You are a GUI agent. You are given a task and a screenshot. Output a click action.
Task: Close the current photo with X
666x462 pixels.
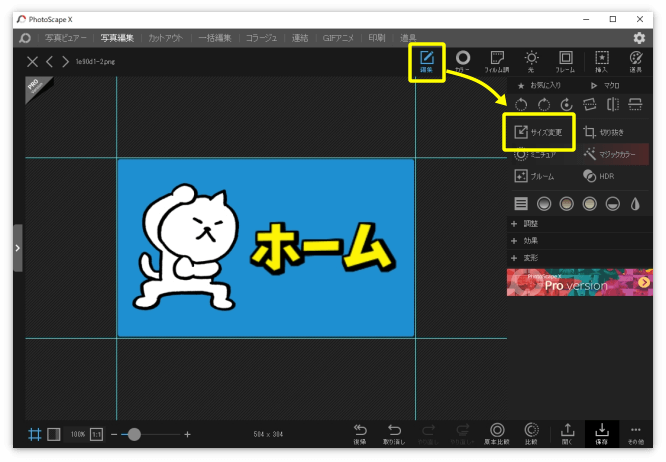tap(32, 62)
